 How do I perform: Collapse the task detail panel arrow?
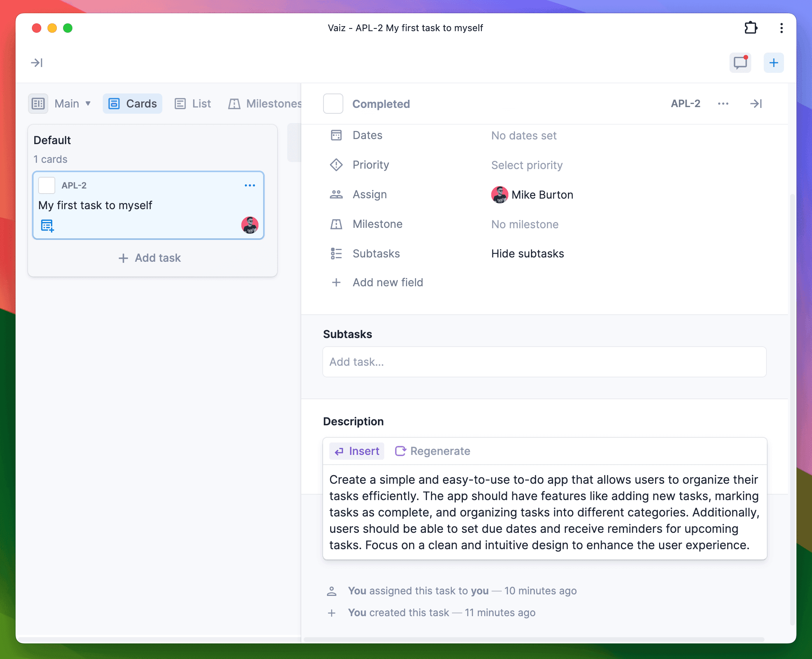pos(756,104)
